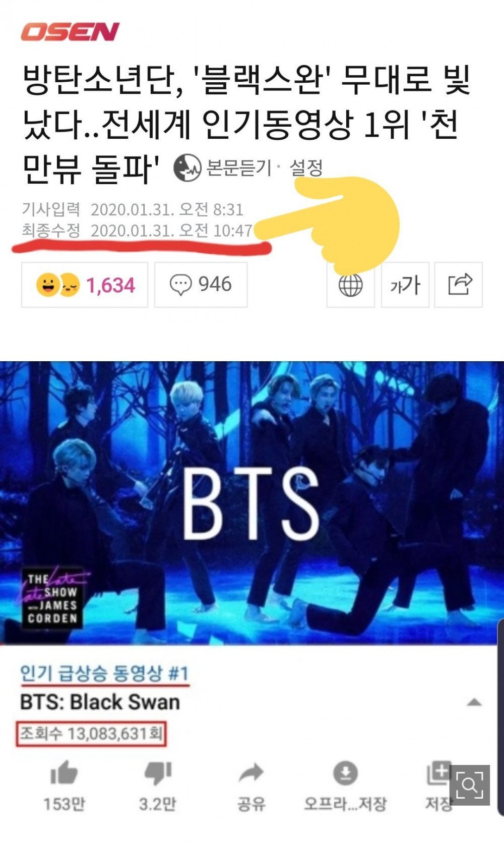Click the globe translate icon
The image size is (504, 843).
(x=350, y=285)
